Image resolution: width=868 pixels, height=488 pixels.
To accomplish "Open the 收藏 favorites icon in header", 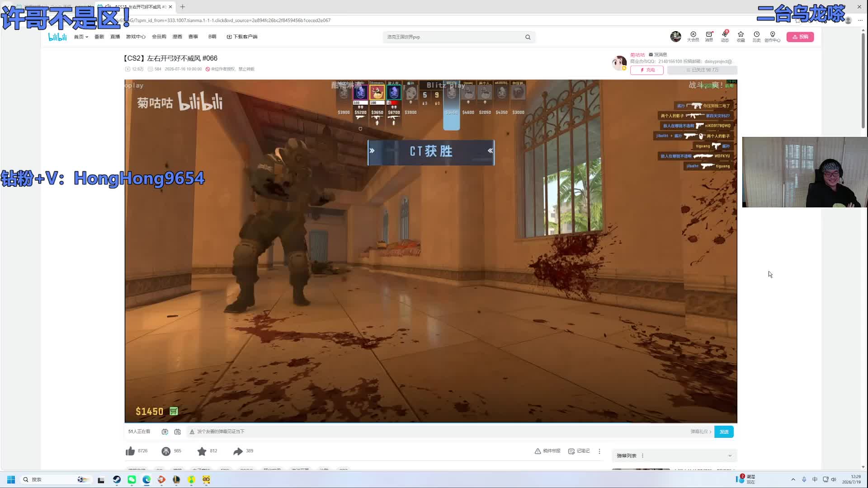I will click(741, 37).
